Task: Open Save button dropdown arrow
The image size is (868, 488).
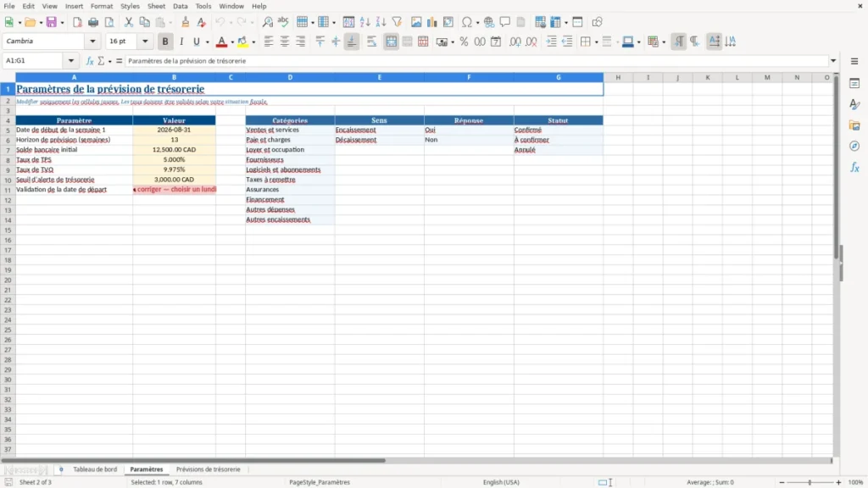Action: coord(62,23)
